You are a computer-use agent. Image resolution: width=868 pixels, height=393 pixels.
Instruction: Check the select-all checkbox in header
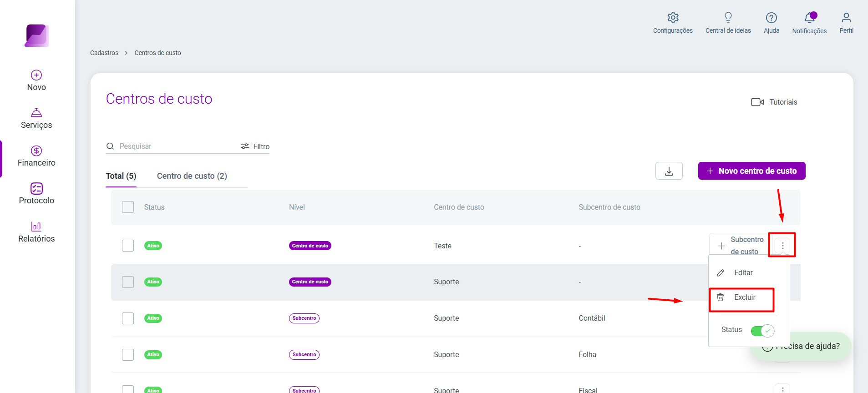pos(128,207)
